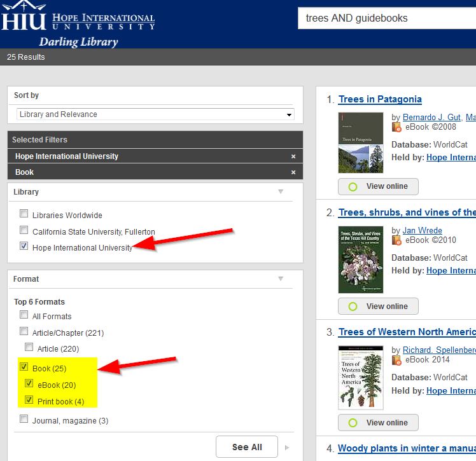476x461 pixels.
Task: Check the Libraries Worldwide checkbox
Action: click(24, 214)
